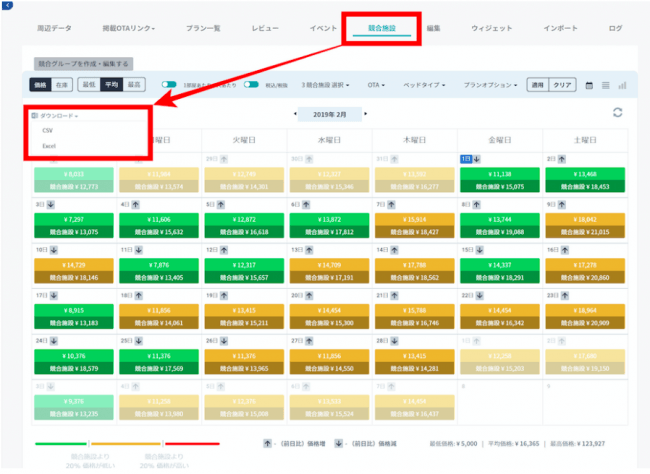Screen dimensions: 650x474
Task: Open the 3 競合施設 選択 dropdown
Action: [x=325, y=85]
